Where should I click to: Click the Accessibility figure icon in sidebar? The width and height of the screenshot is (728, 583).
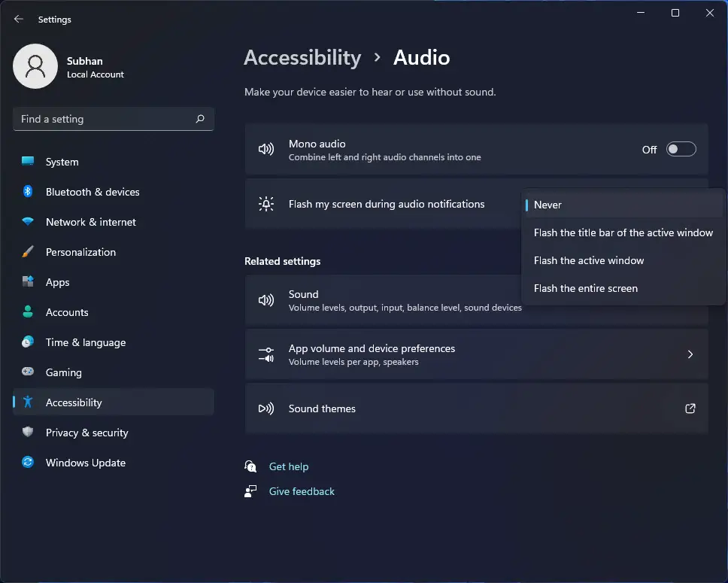(28, 402)
